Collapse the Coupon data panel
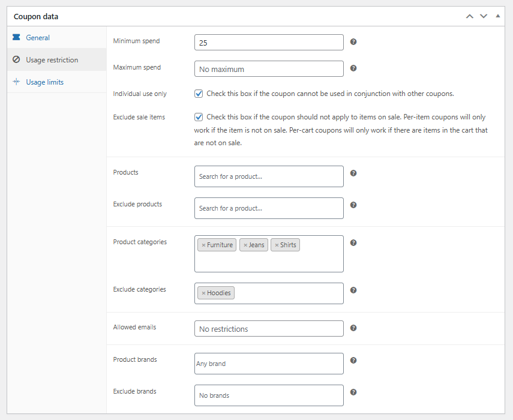The image size is (513, 420). (x=497, y=16)
